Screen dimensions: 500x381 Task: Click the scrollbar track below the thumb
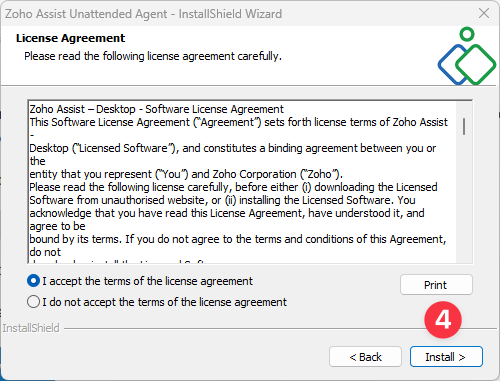click(x=464, y=200)
